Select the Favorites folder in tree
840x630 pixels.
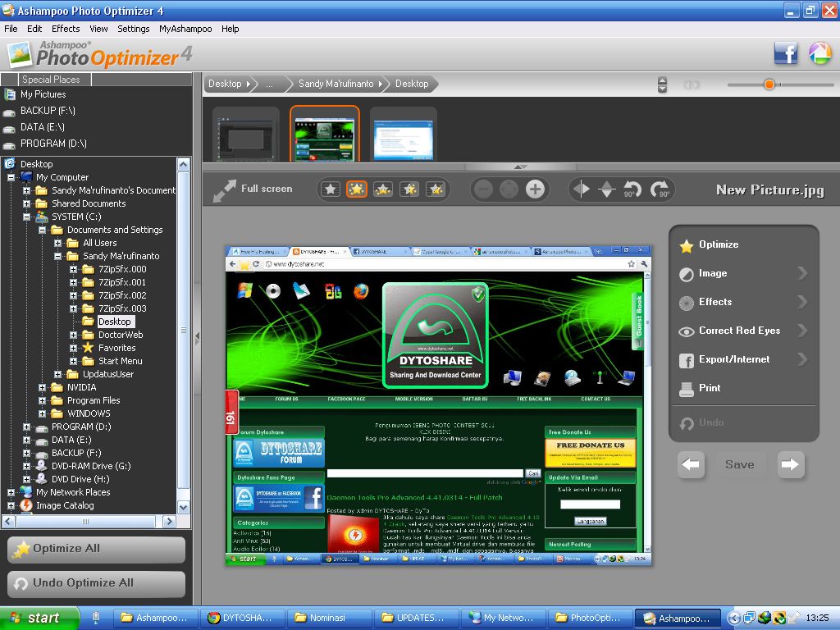(116, 348)
